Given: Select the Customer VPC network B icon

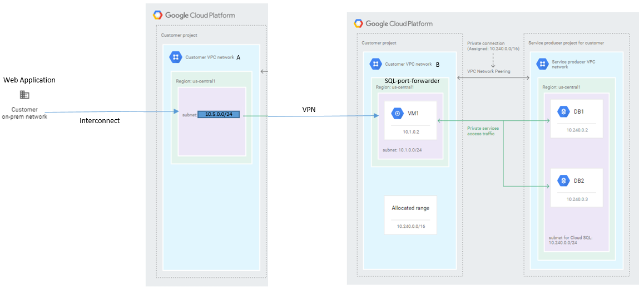Looking at the screenshot, I should pos(376,64).
